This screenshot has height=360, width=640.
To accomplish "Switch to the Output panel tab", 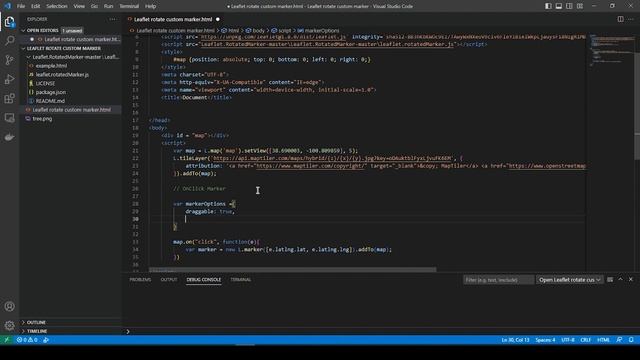I will tap(169, 280).
